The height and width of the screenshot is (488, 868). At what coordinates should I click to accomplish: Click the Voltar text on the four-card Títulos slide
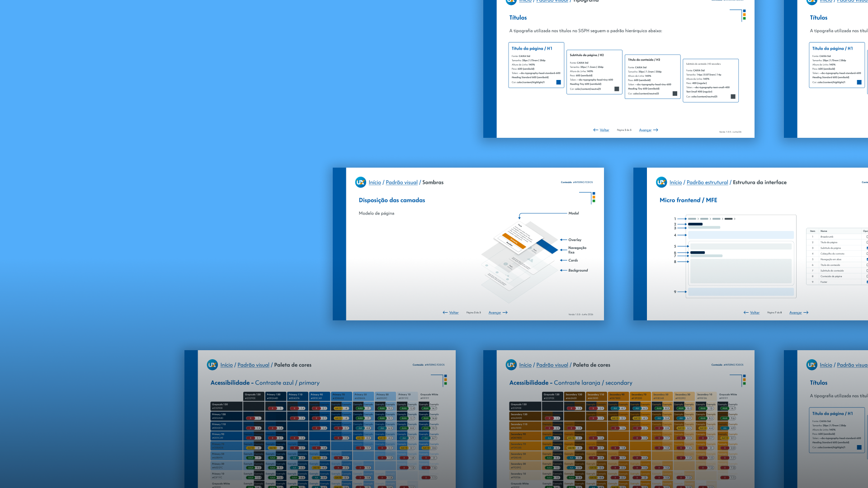click(604, 130)
